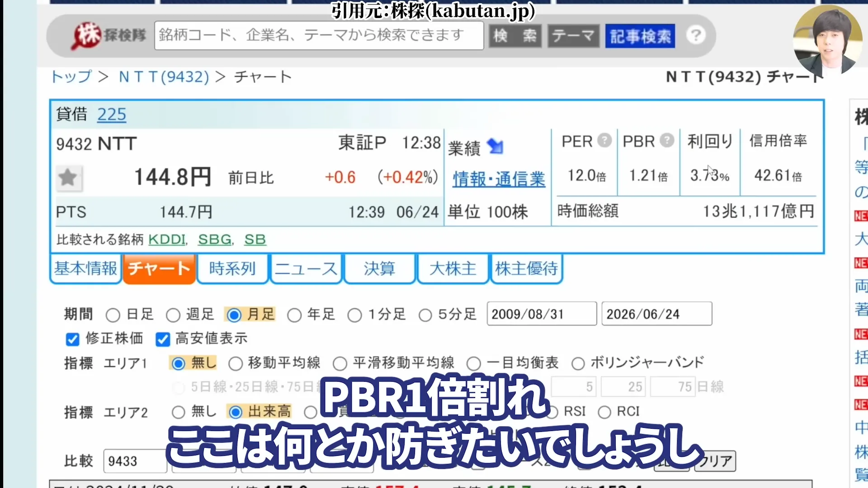Open the NTT(9432) breadcrumb link
The height and width of the screenshot is (488, 868).
point(164,77)
